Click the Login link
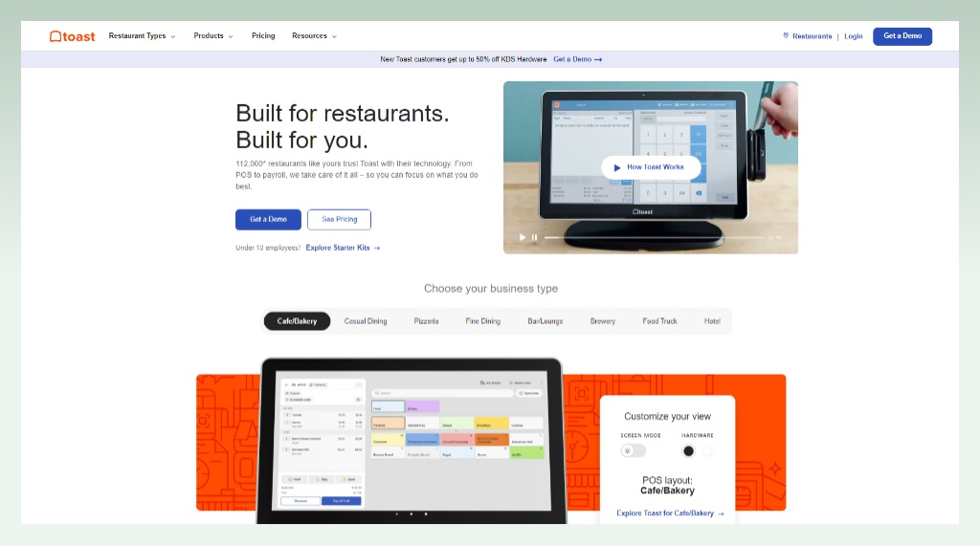This screenshot has width=980, height=546. click(x=853, y=36)
